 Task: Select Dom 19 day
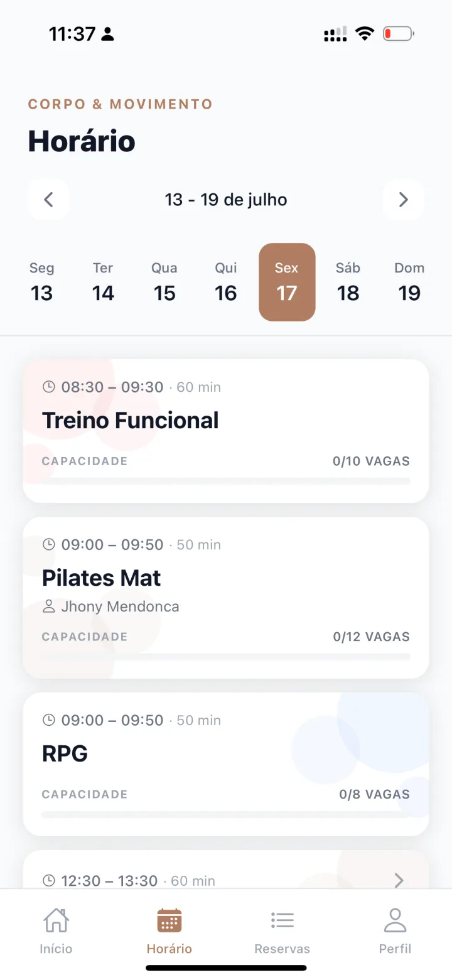(409, 282)
